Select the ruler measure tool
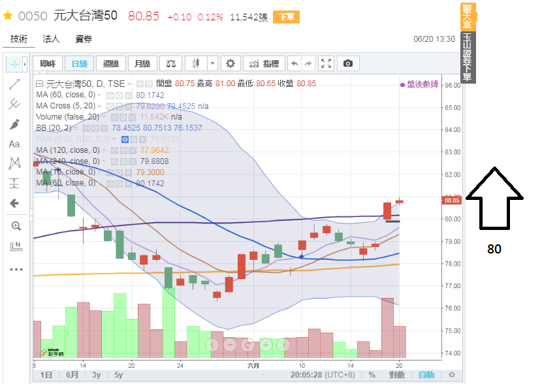Image resolution: width=542 pixels, height=392 pixels. coord(16,246)
